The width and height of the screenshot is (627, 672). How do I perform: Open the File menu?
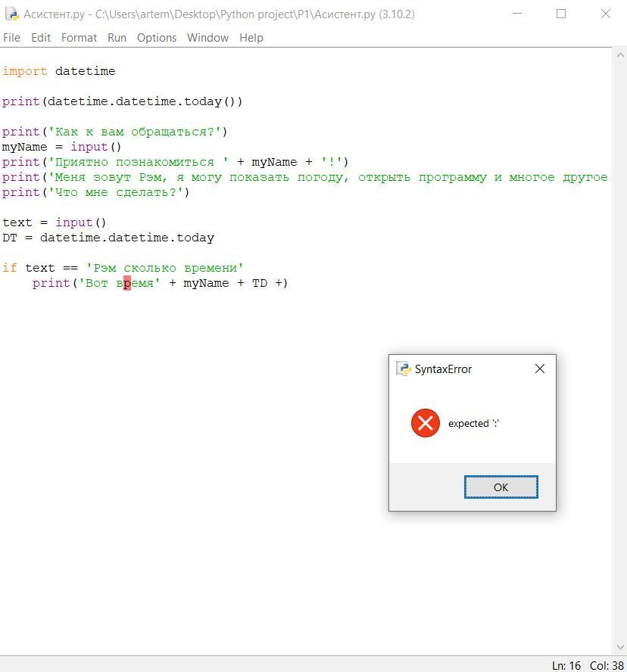coord(11,38)
